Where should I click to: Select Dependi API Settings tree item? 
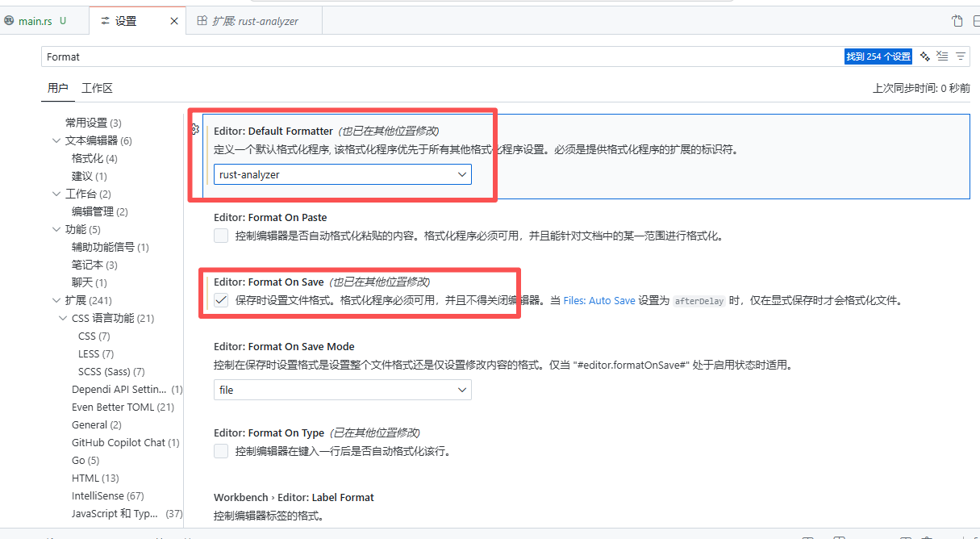[127, 389]
